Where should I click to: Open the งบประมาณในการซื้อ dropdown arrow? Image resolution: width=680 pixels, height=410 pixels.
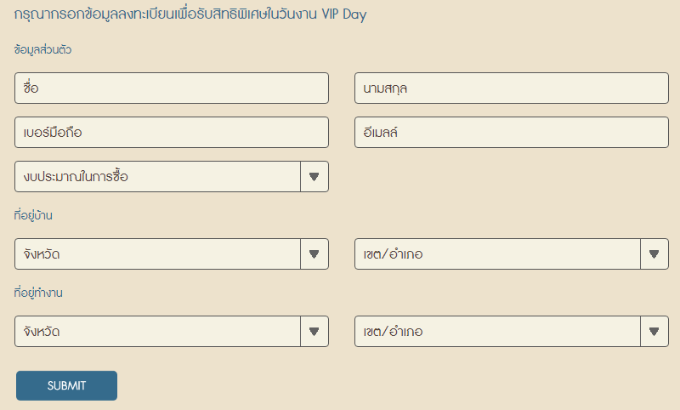(314, 177)
